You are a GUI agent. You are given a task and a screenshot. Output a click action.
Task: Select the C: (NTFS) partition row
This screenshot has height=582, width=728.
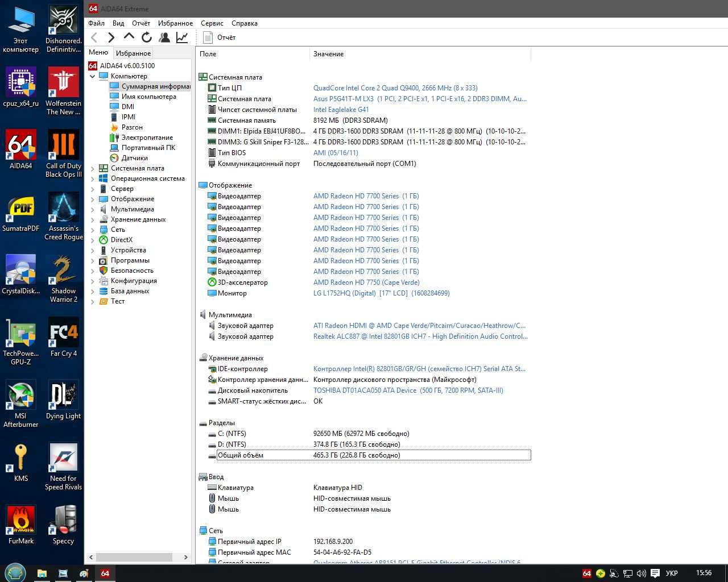point(369,434)
